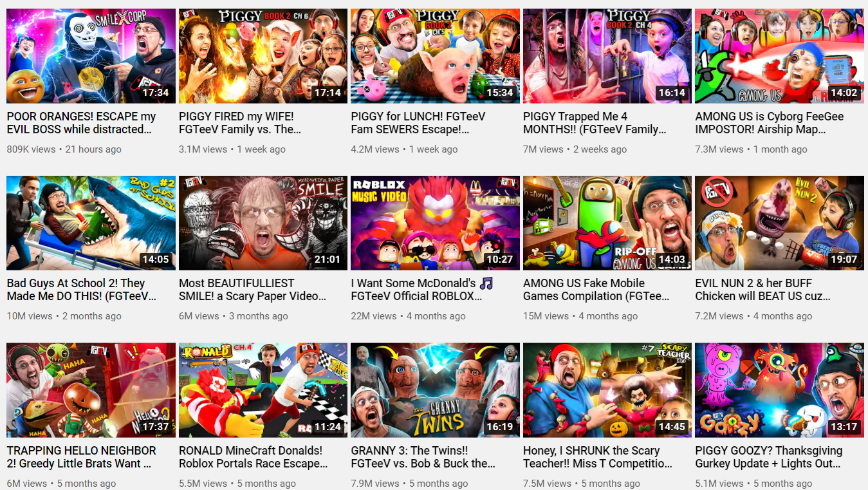Select RONALD MineCraft Donalds video title
Screen dimensions: 868x490
(x=254, y=457)
